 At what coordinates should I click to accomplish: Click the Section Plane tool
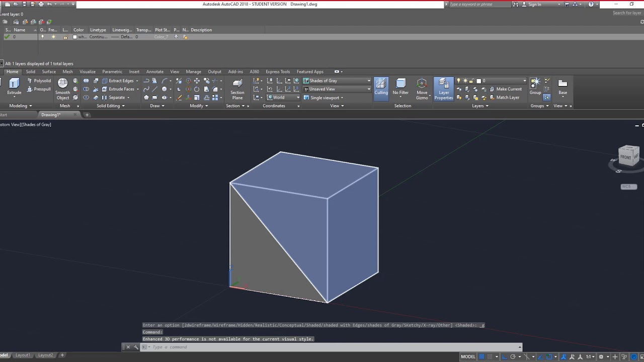pos(237,89)
